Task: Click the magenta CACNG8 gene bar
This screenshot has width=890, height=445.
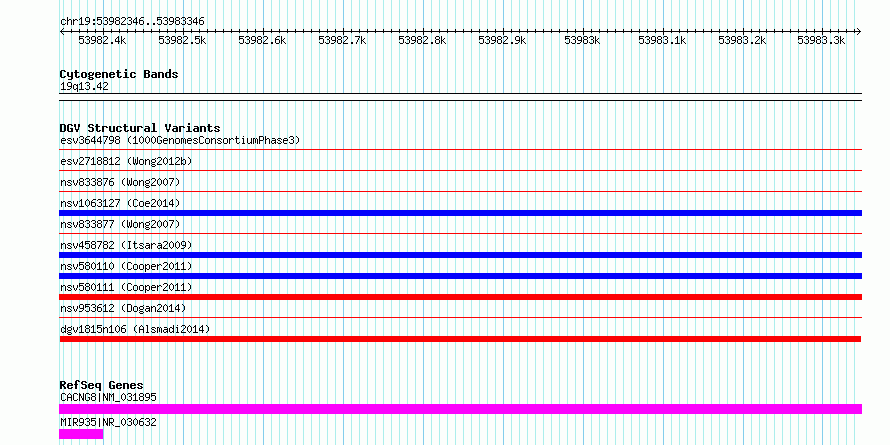Action: click(x=460, y=409)
